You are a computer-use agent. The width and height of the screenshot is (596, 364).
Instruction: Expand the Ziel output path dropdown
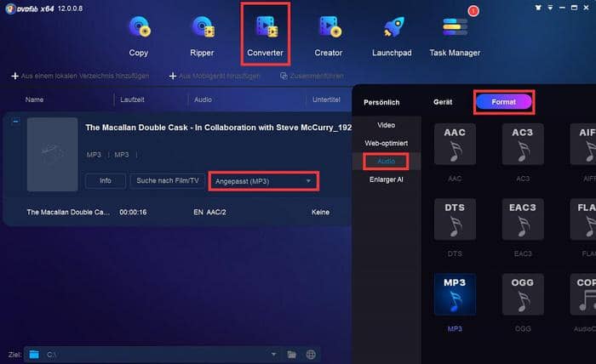click(273, 355)
